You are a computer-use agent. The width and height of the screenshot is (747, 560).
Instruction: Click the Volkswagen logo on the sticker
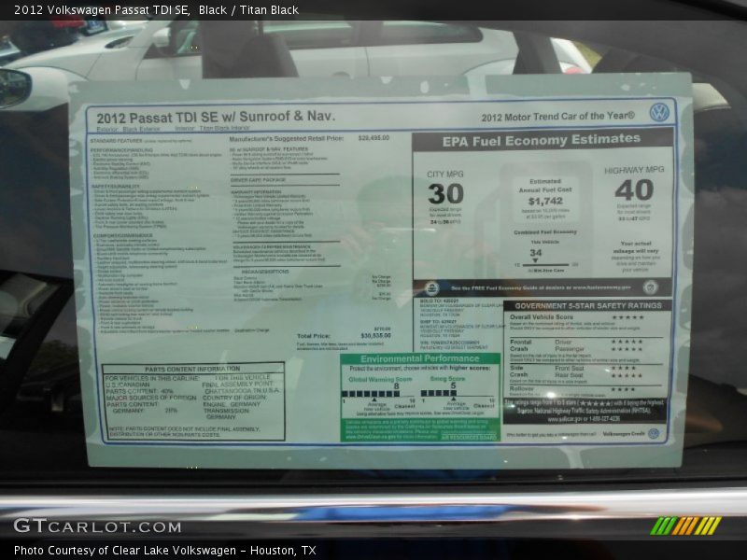tap(660, 112)
